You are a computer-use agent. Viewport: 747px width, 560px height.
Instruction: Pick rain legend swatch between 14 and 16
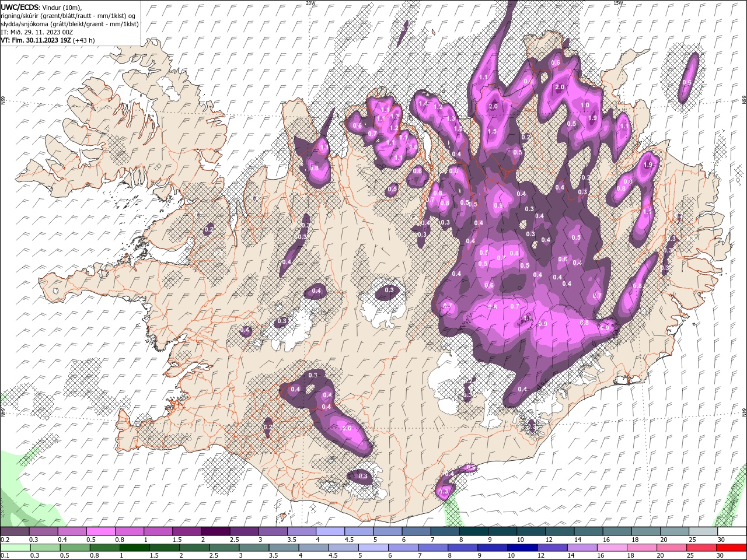583,548
